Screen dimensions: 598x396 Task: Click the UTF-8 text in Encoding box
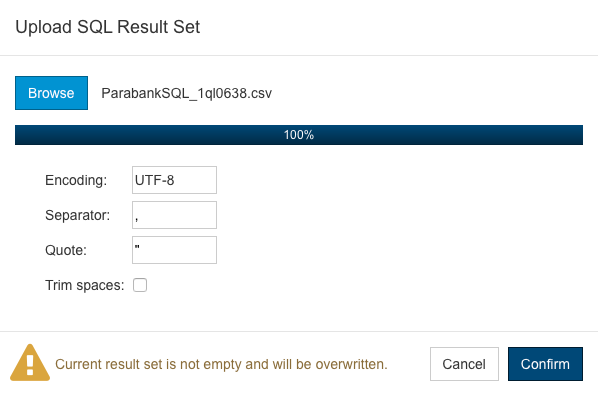point(154,180)
